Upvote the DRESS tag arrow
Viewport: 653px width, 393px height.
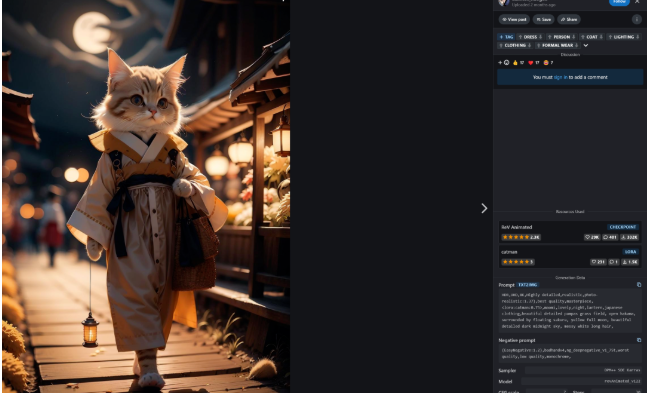coord(521,37)
